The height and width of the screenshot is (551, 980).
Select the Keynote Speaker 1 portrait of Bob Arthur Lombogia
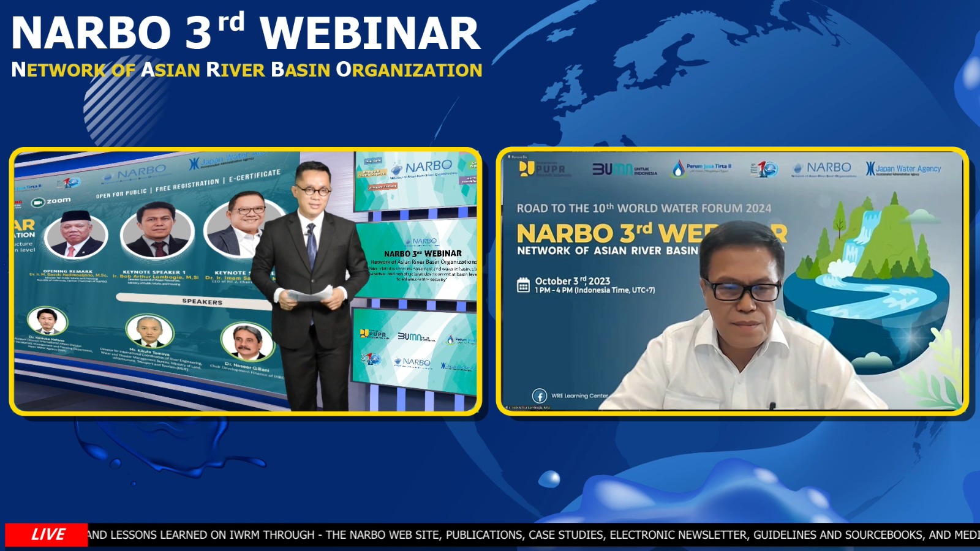point(157,231)
